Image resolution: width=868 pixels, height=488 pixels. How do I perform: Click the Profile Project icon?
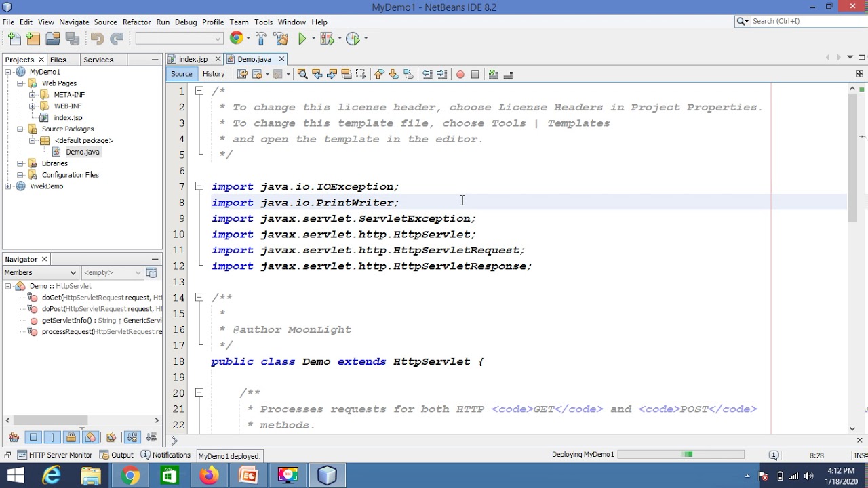tap(353, 39)
